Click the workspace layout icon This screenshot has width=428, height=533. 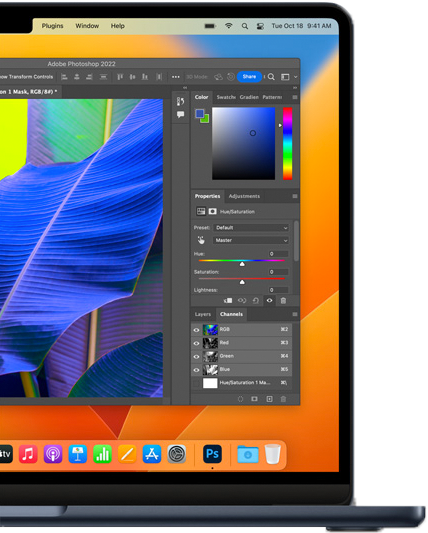click(x=285, y=77)
